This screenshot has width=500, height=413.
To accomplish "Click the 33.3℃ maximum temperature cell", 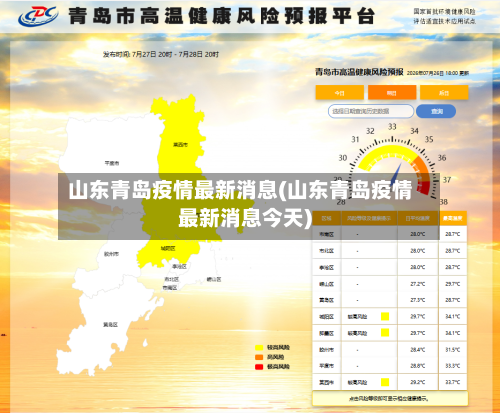I will click(453, 366).
